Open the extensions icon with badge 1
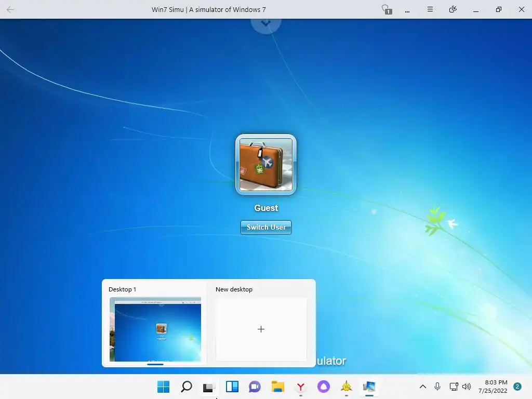This screenshot has height=399, width=532. pyautogui.click(x=387, y=9)
